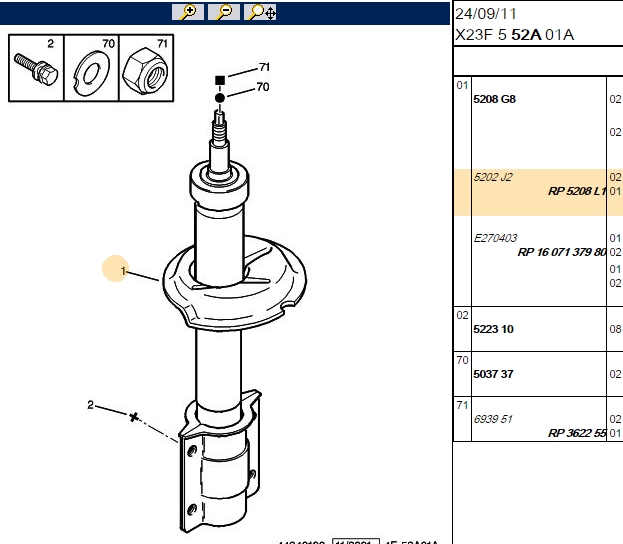Click the zoom out magnifier icon
The width and height of the screenshot is (623, 544).
(224, 12)
